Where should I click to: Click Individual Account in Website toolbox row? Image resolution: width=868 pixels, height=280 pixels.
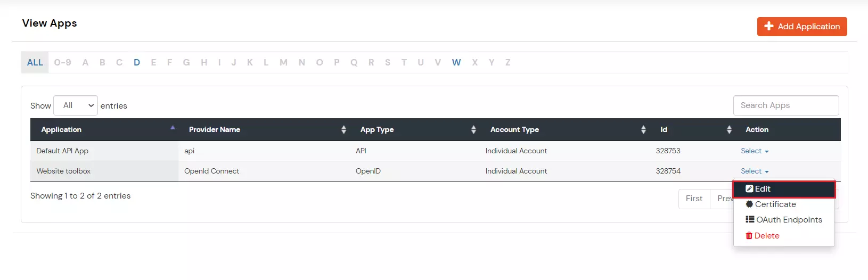point(517,171)
